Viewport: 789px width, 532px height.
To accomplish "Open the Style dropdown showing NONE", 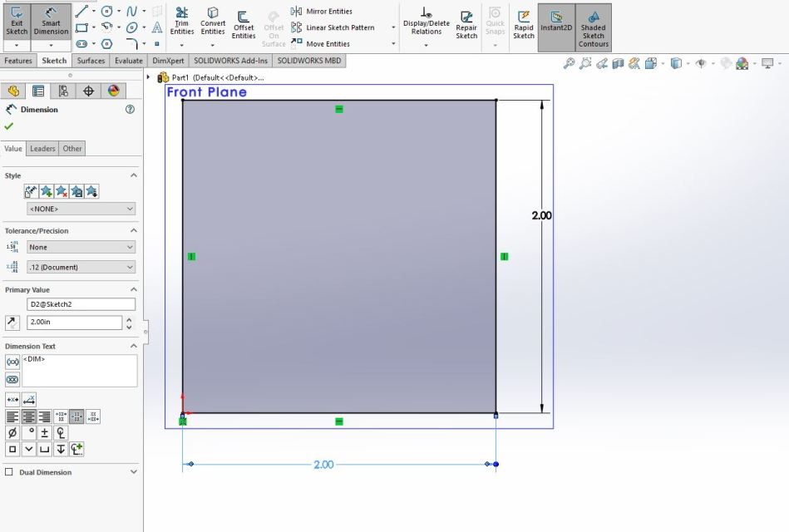I will [x=81, y=209].
